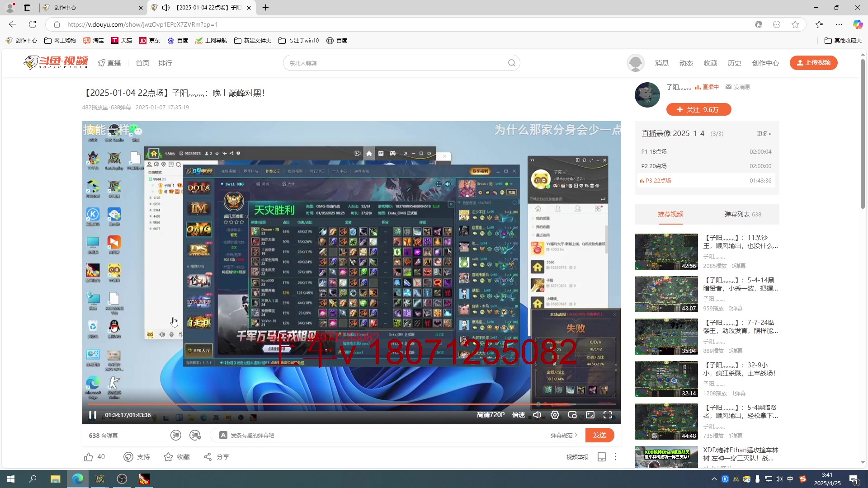Open video titled 5-4-14黑暗贤者

tap(741, 284)
